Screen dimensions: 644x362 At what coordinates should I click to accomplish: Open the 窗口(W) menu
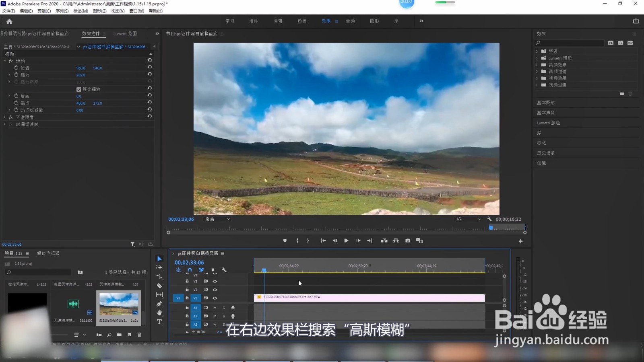coord(137,11)
